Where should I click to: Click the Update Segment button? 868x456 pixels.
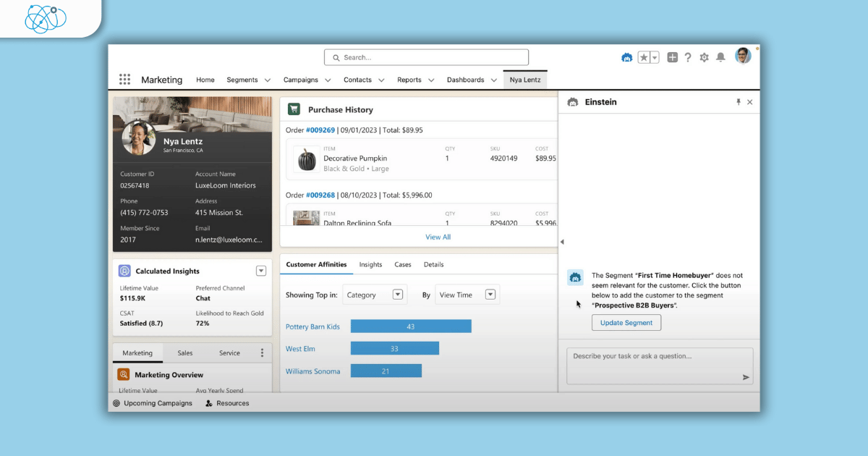[x=626, y=323]
